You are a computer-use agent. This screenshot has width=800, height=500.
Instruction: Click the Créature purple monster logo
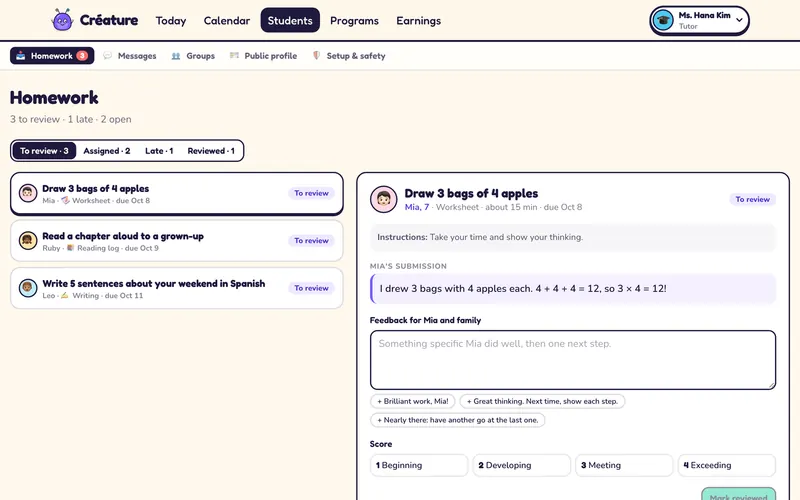tap(63, 20)
